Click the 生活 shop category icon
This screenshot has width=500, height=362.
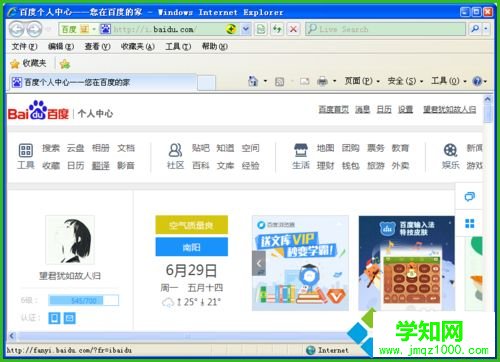(x=301, y=150)
